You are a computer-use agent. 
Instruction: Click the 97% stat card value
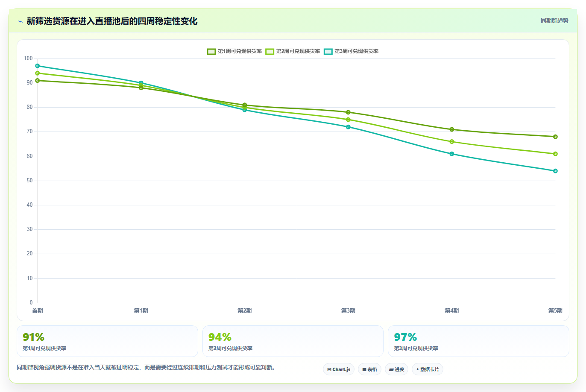[405, 337]
